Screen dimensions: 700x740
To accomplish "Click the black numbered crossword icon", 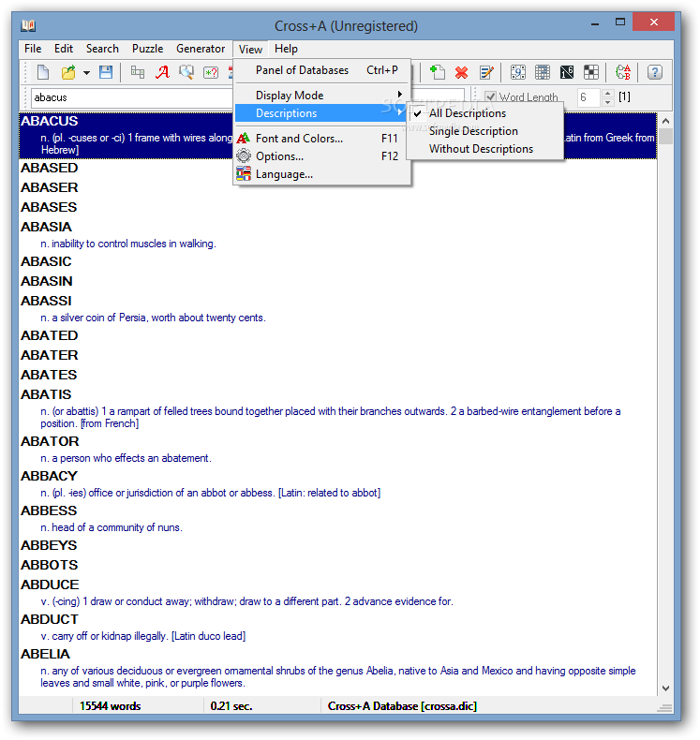I will [567, 72].
